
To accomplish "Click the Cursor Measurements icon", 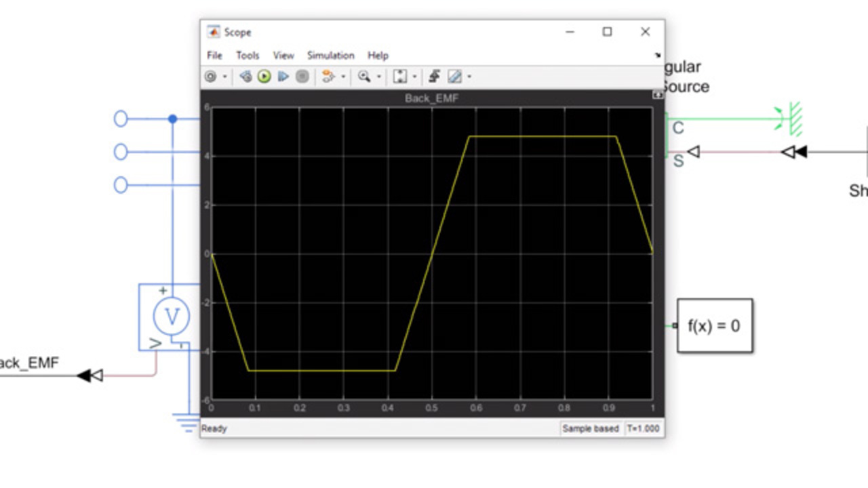I will [454, 77].
